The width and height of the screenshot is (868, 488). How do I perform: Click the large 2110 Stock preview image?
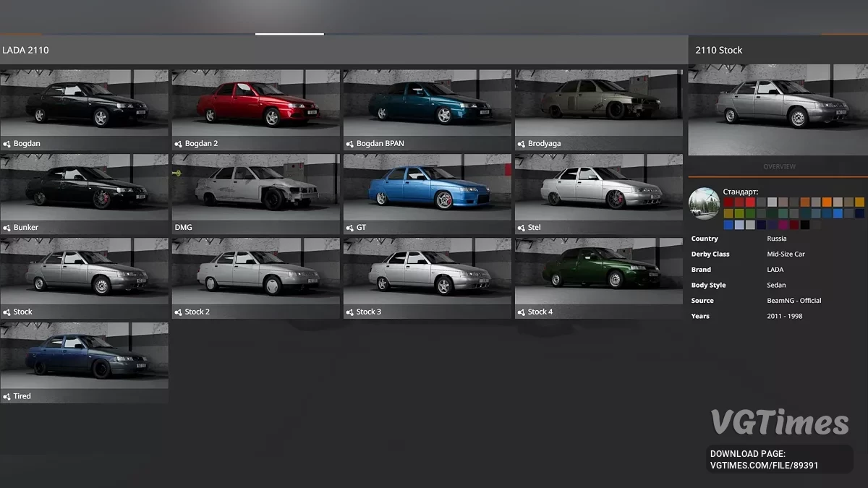tap(778, 110)
